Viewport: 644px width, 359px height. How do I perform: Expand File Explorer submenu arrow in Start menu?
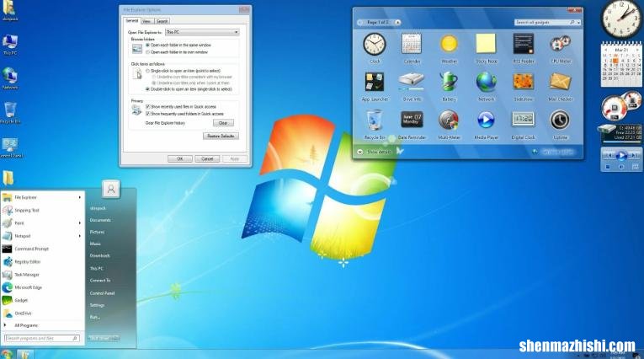click(80, 197)
